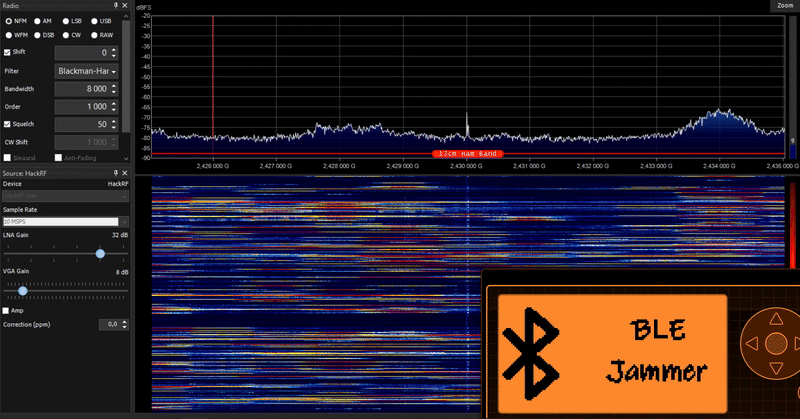Pin the Radio panel
Viewport: 800px width, 419px height.
point(116,5)
